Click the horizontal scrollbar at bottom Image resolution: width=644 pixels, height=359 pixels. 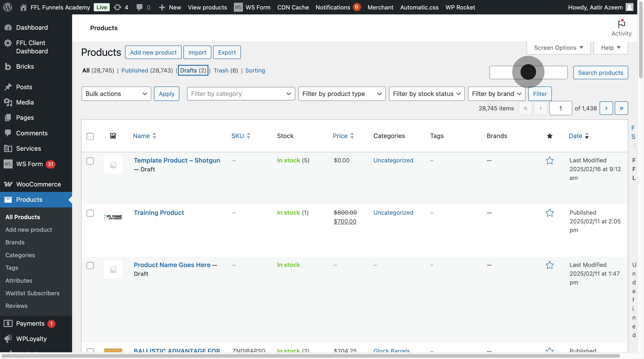coord(311,356)
